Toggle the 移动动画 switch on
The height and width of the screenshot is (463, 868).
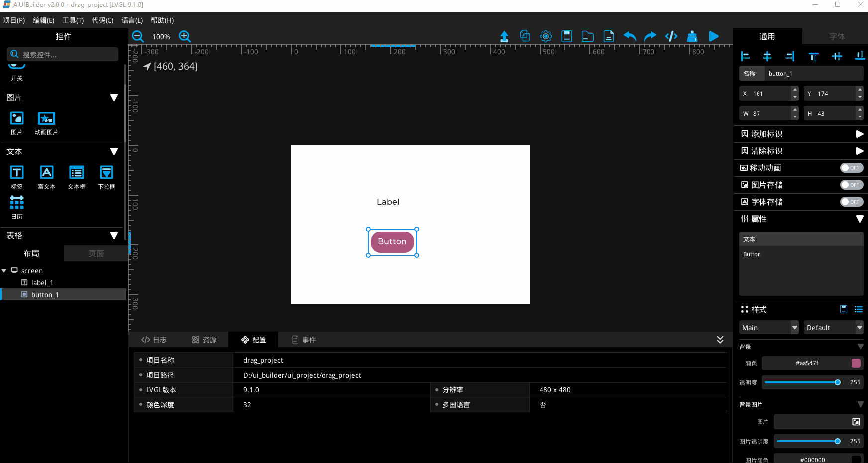[851, 168]
